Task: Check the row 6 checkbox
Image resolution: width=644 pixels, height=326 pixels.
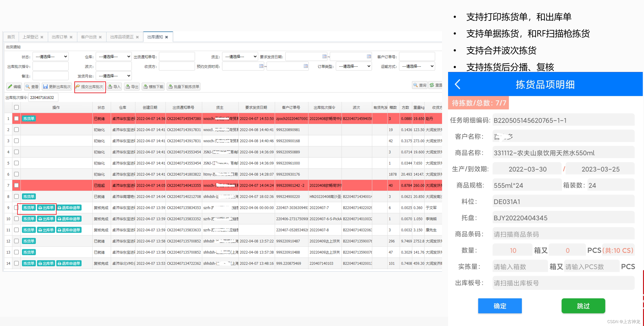Action: [16, 174]
